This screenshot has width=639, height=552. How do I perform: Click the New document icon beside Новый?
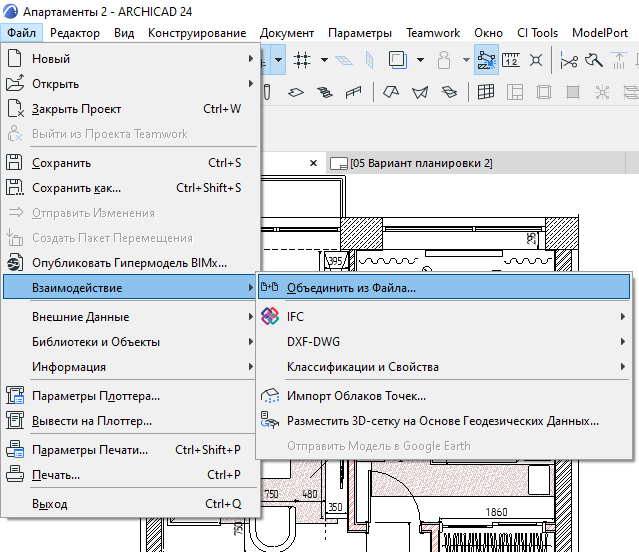(15, 58)
